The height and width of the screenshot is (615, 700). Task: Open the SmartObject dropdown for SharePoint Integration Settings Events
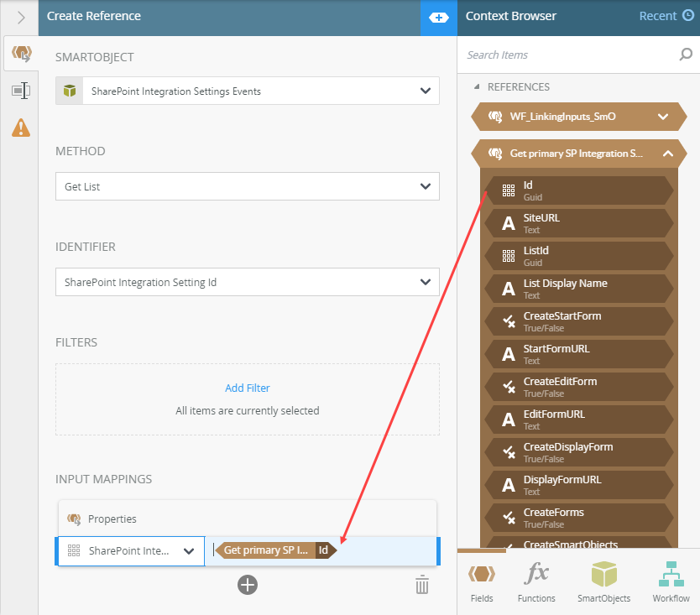point(248,91)
